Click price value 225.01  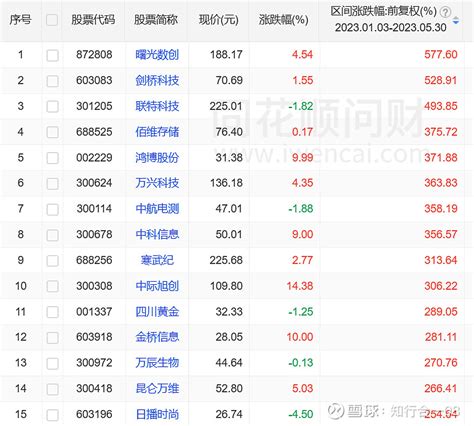click(x=226, y=106)
